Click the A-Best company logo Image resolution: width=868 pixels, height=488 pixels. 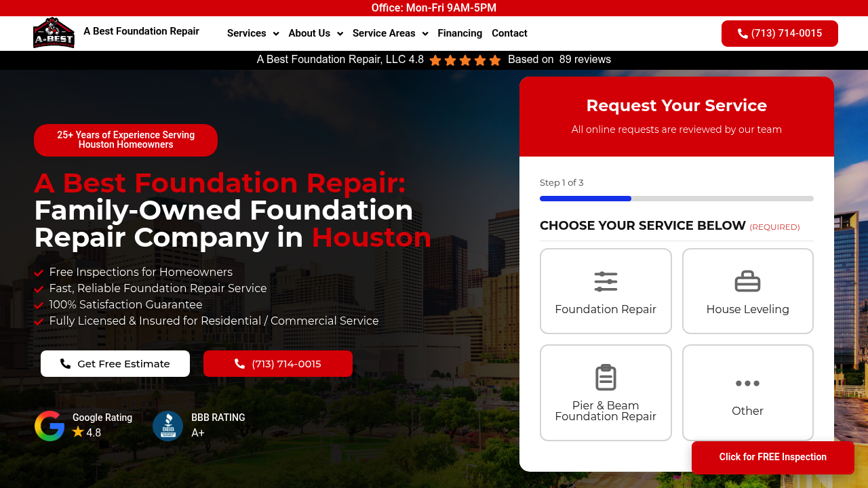54,33
